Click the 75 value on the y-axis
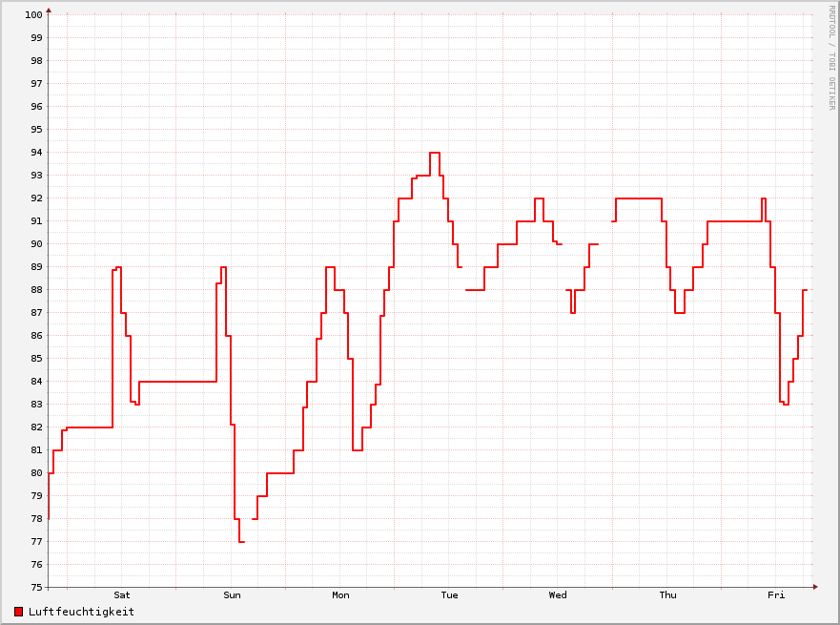Image resolution: width=840 pixels, height=625 pixels. coord(36,588)
